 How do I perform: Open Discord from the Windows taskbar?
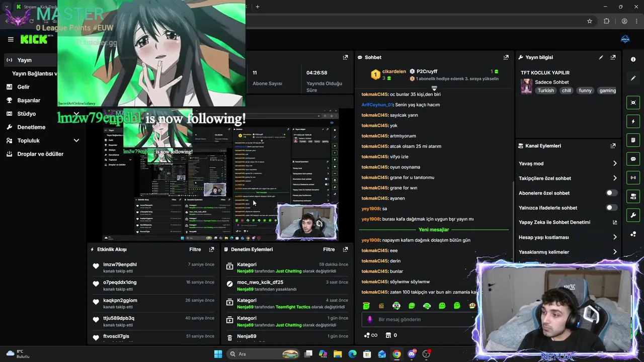[x=412, y=354]
